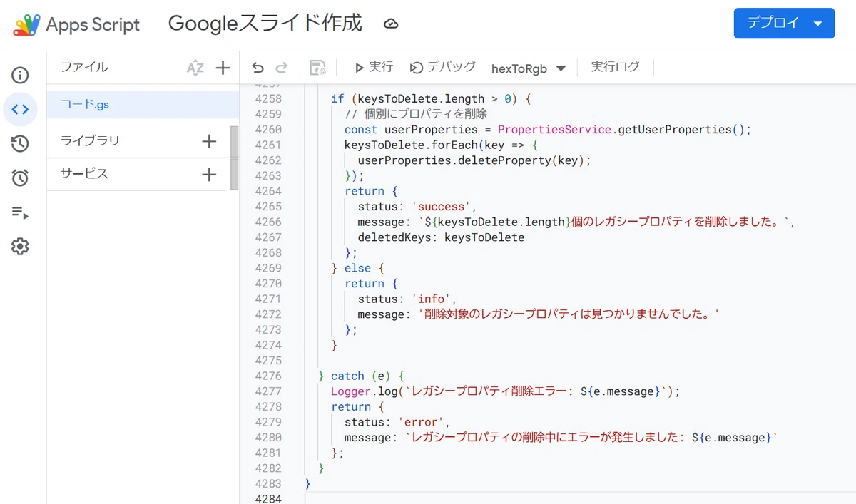The width and height of the screenshot is (856, 504).
Task: Click the サービス section label
Action: [84, 174]
